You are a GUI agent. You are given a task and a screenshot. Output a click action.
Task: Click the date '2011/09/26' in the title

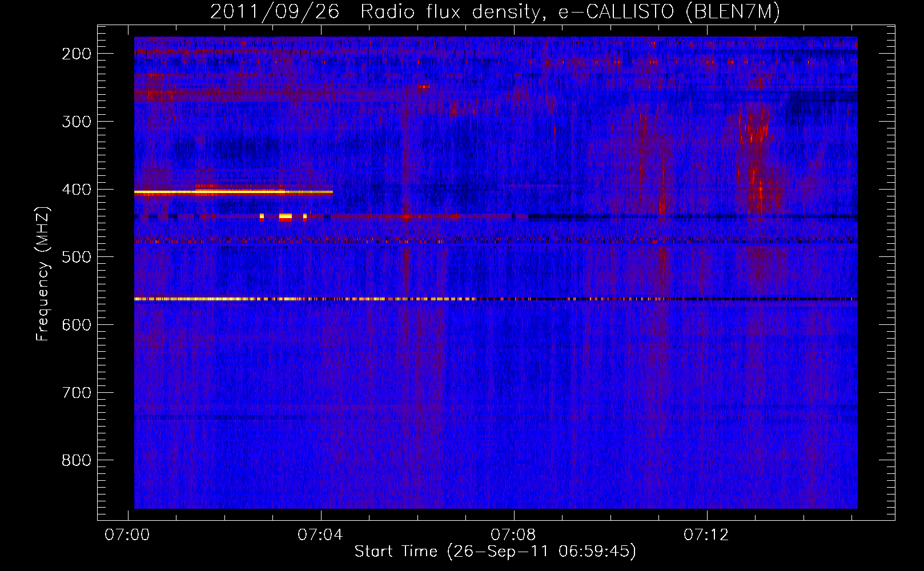[x=275, y=12]
